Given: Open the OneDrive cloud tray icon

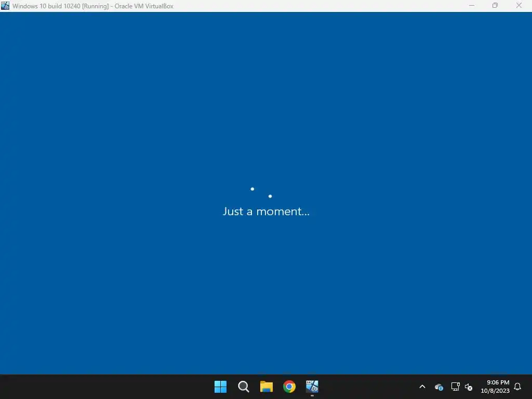Looking at the screenshot, I should [x=438, y=387].
